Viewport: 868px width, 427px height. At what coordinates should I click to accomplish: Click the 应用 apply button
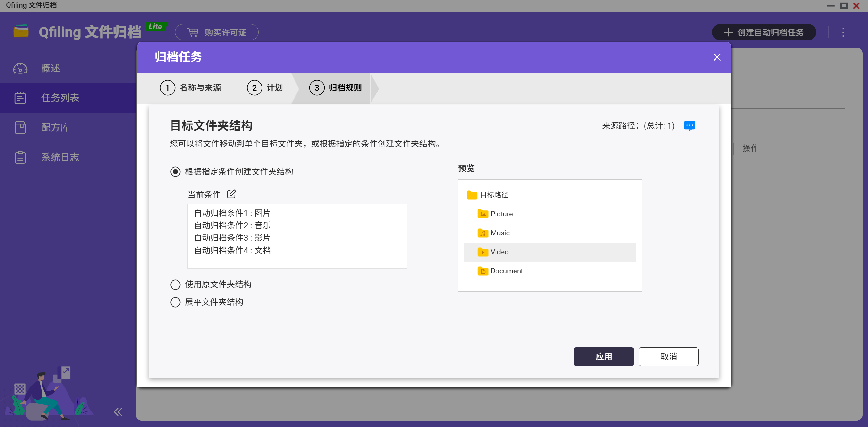point(603,356)
